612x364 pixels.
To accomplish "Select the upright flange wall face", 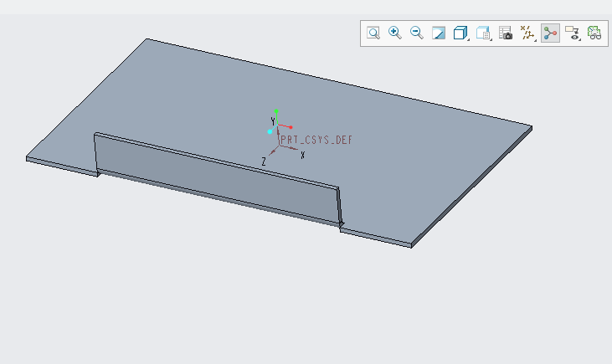I will [219, 180].
